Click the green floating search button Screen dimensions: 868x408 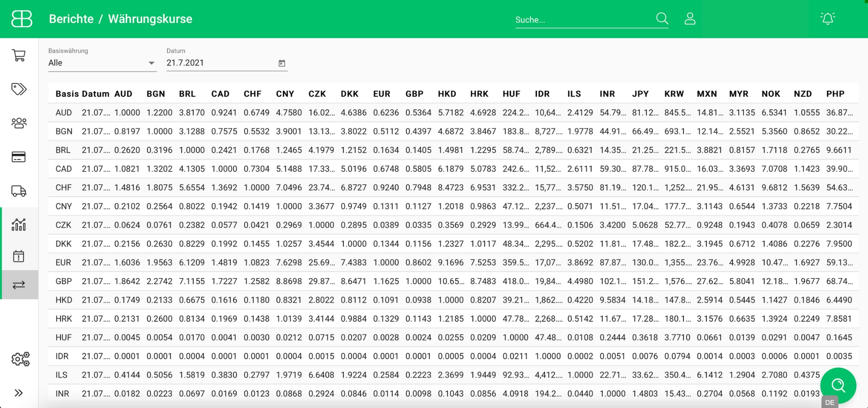pyautogui.click(x=838, y=385)
